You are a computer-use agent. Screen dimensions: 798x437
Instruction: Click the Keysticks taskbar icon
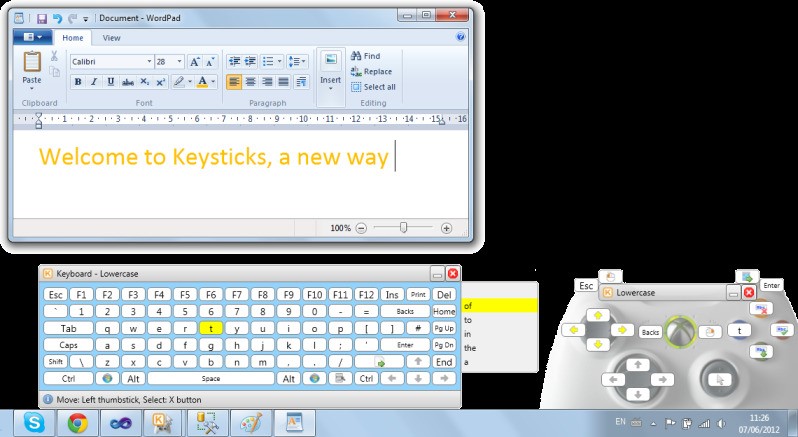pyautogui.click(x=163, y=423)
